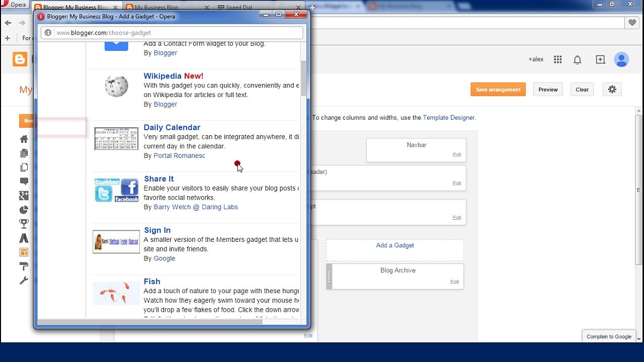
Task: Click the Daily Calendar gadget thumbnail
Action: point(116,139)
